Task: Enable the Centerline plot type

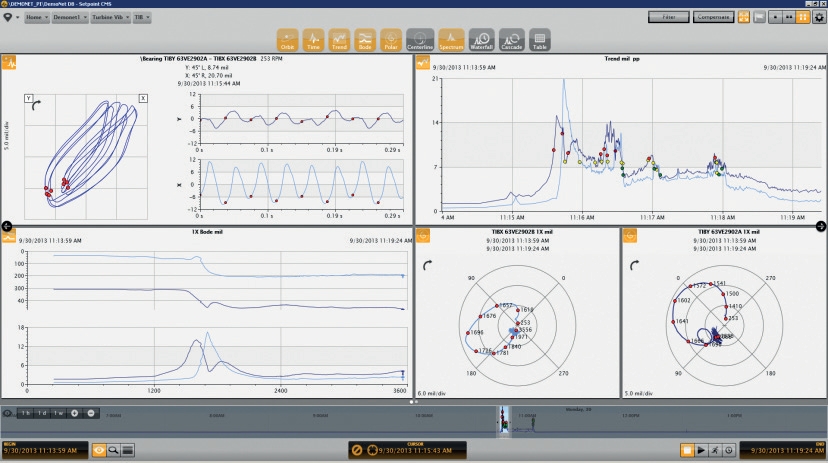Action: (420, 40)
